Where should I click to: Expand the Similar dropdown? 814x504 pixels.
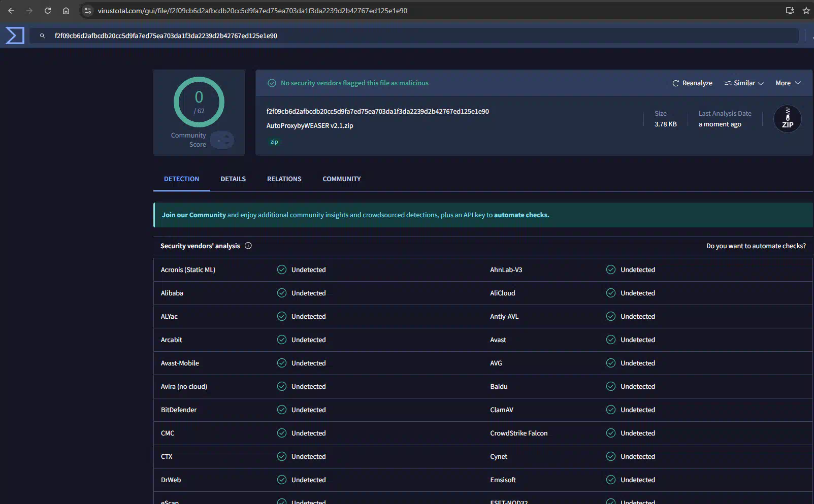(x=744, y=83)
